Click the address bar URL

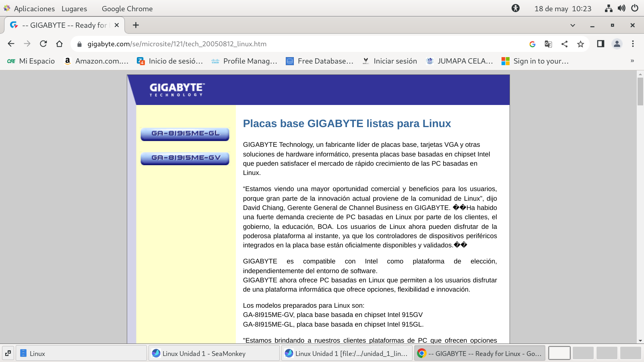point(177,44)
